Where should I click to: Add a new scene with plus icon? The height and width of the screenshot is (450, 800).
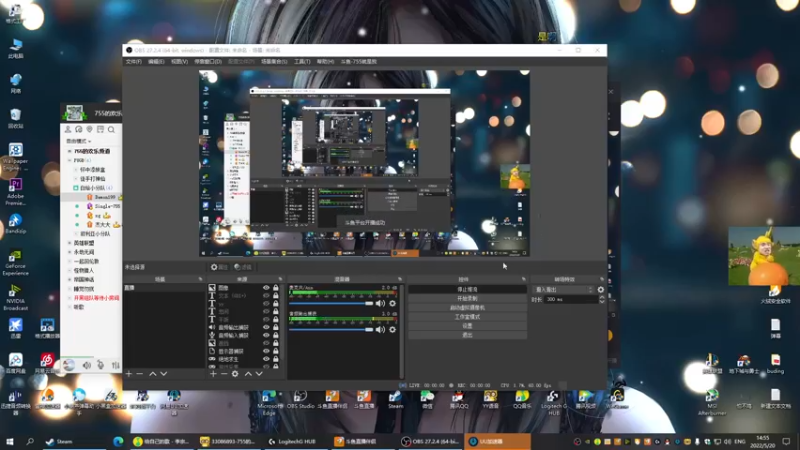tap(129, 374)
